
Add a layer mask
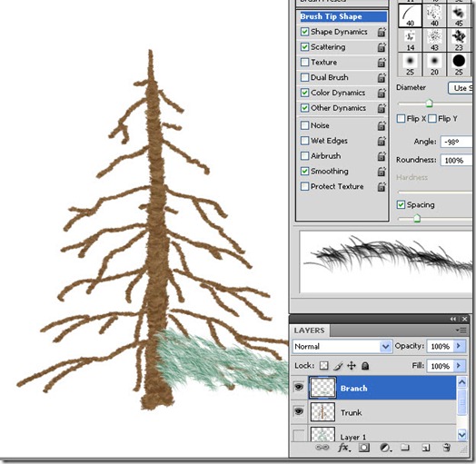click(x=363, y=448)
